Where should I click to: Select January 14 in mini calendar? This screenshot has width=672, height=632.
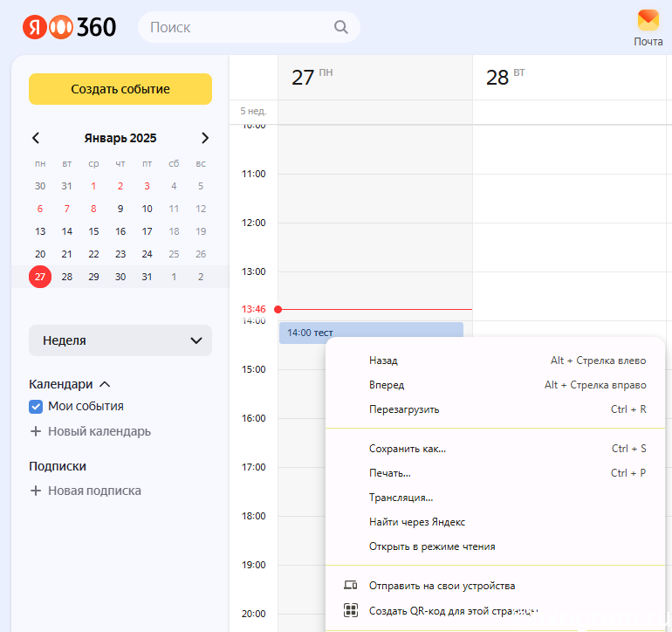click(x=67, y=231)
